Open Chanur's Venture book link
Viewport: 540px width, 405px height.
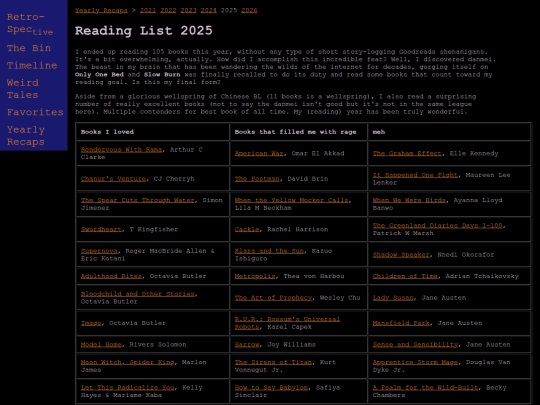113,179
